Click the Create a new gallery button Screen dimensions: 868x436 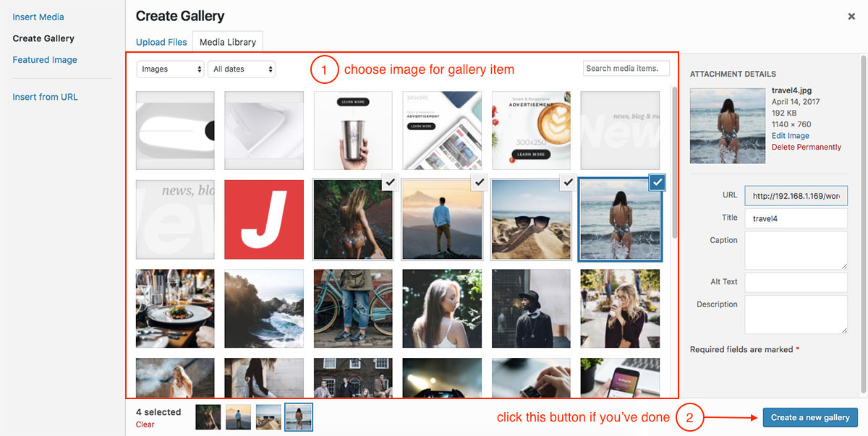[810, 417]
